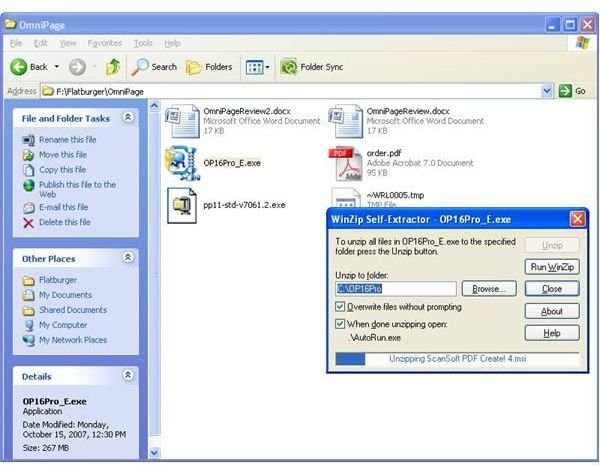The image size is (600, 466).
Task: Open the File menu
Action: [16, 43]
